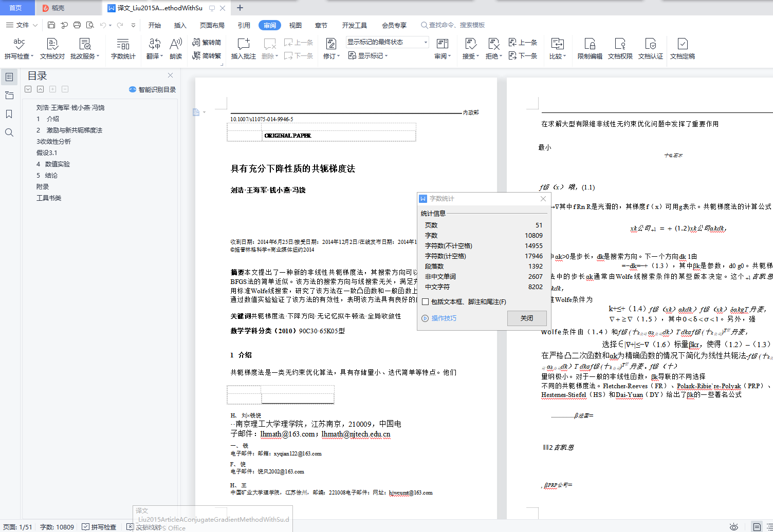
Task: Convert text with 繁转简
Action: [207, 43]
